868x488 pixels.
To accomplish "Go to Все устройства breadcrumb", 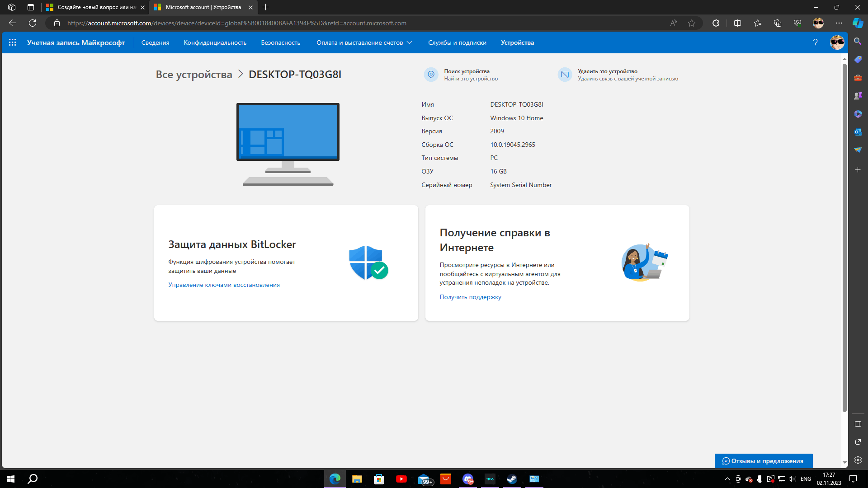I will pos(194,75).
